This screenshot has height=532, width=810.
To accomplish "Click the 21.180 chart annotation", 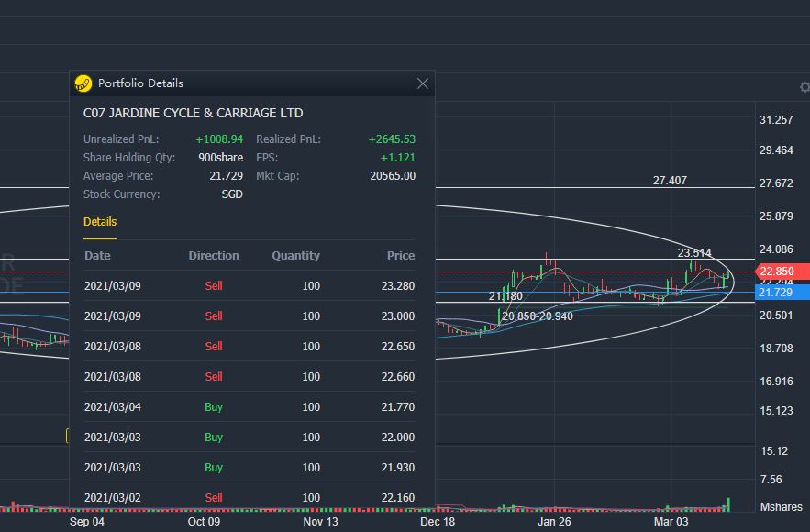I will pyautogui.click(x=505, y=296).
